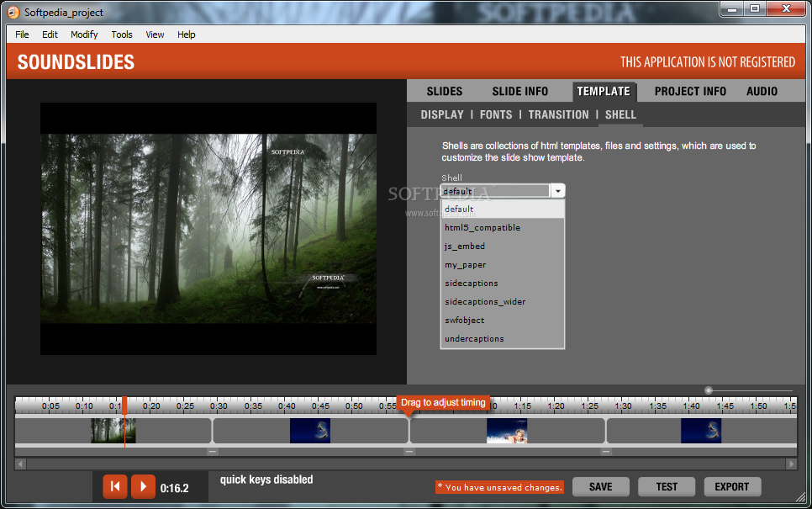
Task: Click the timeline scroll right arrow
Action: point(791,464)
